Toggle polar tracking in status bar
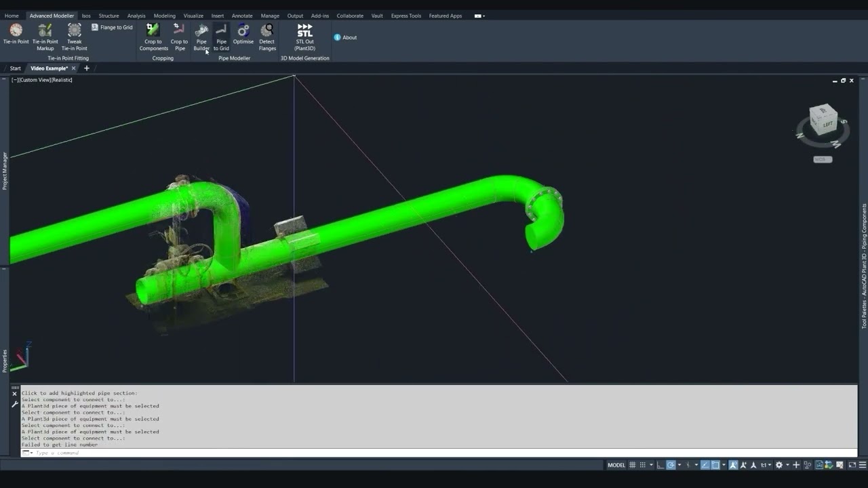Viewport: 868px width, 488px height. pos(671,465)
